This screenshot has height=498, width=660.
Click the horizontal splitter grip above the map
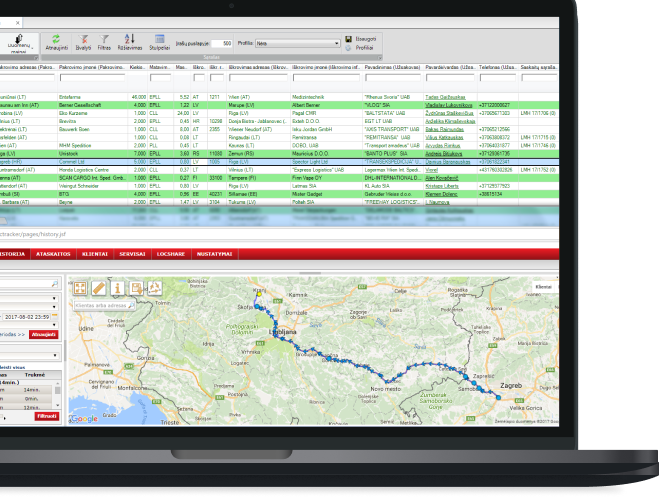(310, 273)
